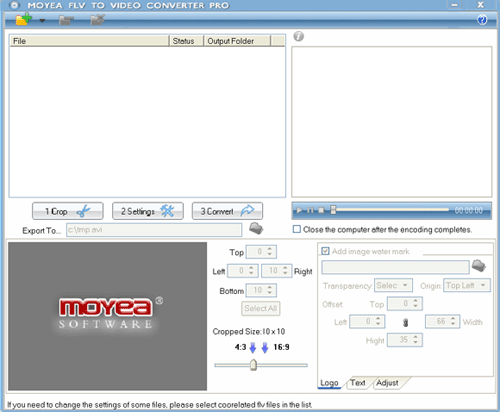The height and width of the screenshot is (412, 500).
Task: Click the Export To path field
Action: pyautogui.click(x=154, y=230)
